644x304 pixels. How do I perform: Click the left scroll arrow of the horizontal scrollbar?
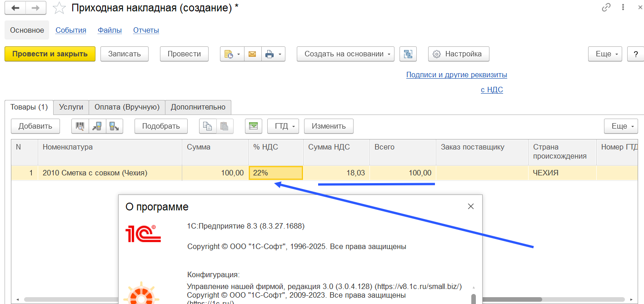tap(17, 300)
